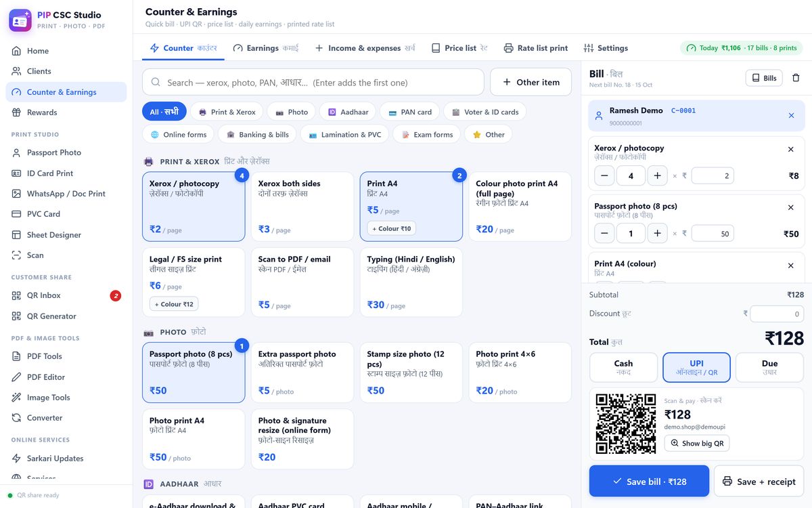812x508 pixels.
Task: Open the Price list tab
Action: (459, 48)
